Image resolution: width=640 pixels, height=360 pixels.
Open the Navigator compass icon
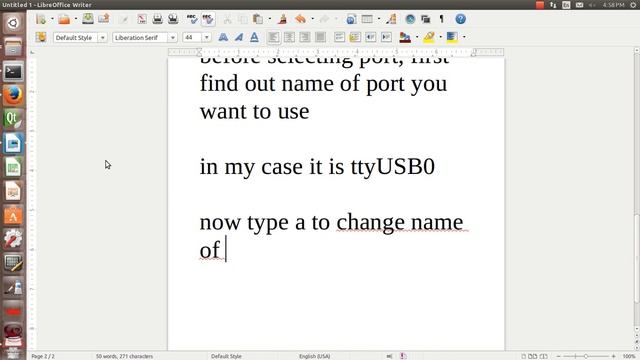410,19
